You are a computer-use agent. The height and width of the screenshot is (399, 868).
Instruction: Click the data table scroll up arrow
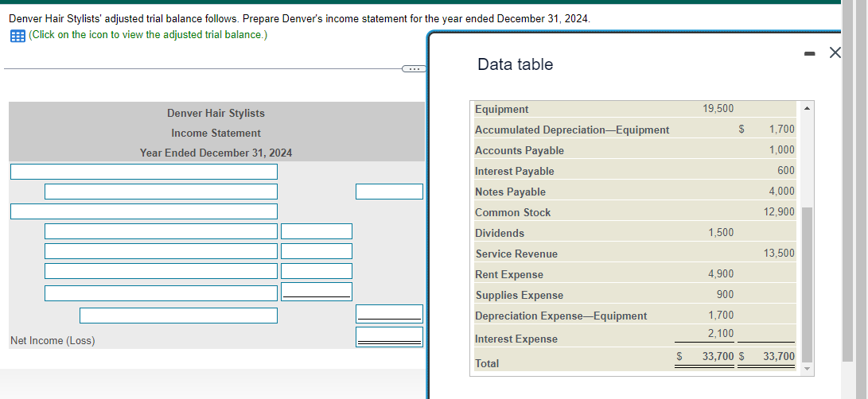(x=807, y=108)
